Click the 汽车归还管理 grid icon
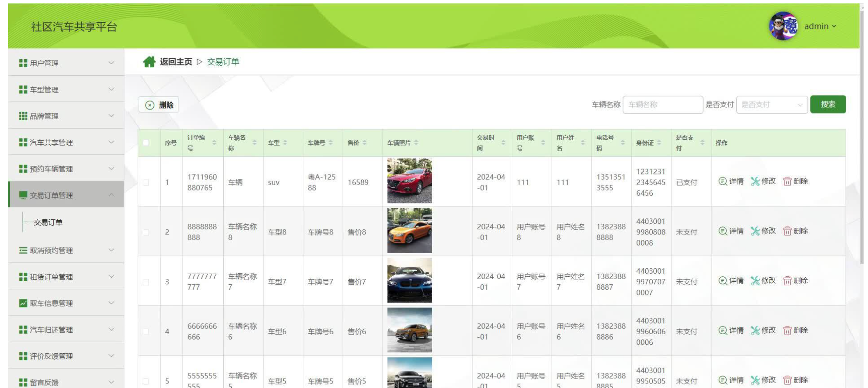Image resolution: width=868 pixels, height=388 pixels. [23, 330]
